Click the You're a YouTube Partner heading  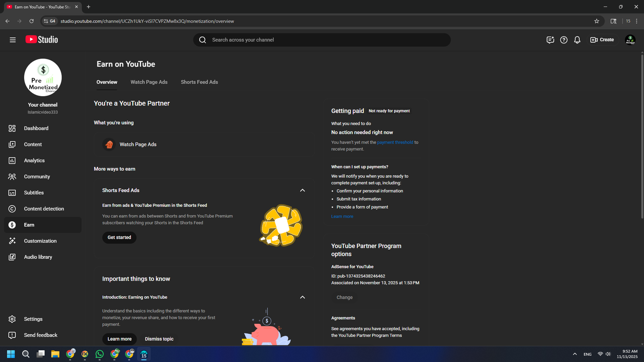[132, 103]
